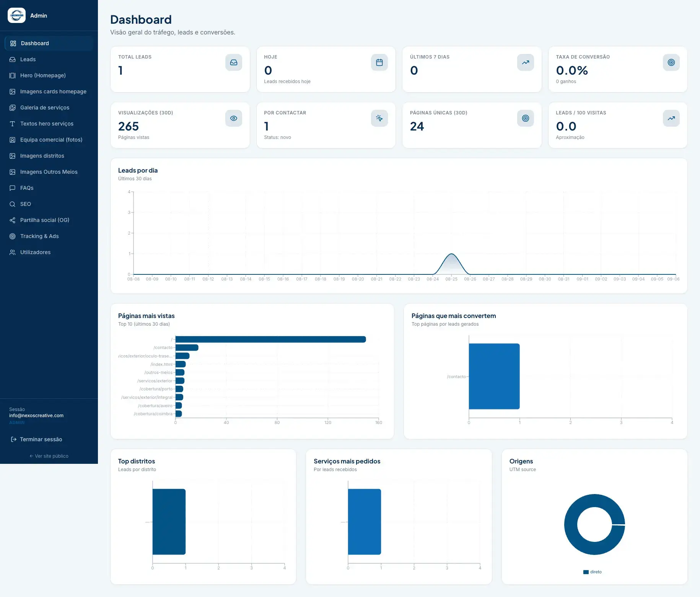The width and height of the screenshot is (700, 597).
Task: Click the direto legend color swatch
Action: [586, 572]
